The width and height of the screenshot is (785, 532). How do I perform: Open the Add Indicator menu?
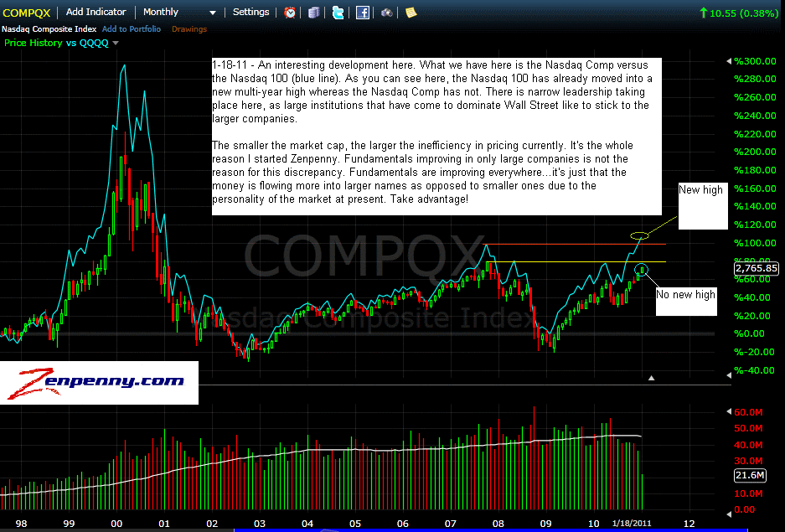click(x=96, y=12)
